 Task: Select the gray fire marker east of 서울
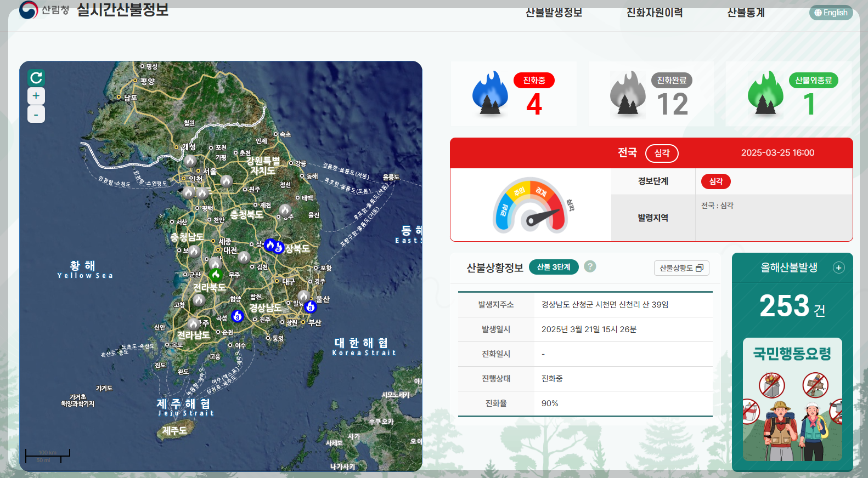coord(226,181)
